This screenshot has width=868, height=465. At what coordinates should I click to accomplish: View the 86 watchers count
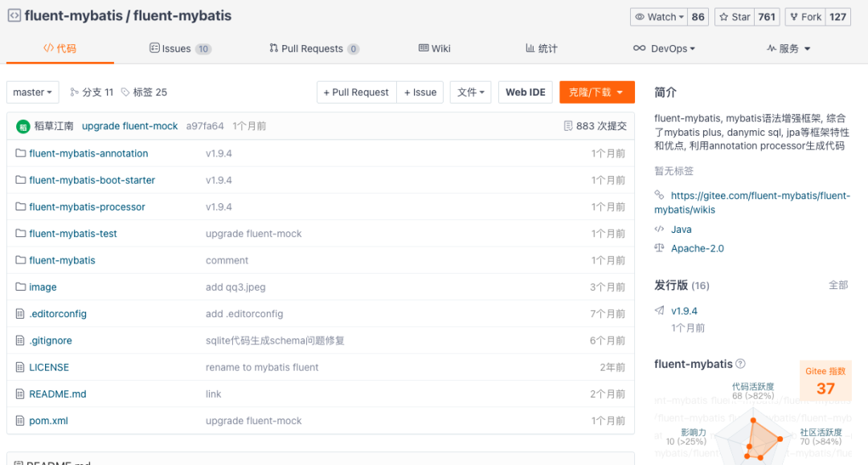698,17
